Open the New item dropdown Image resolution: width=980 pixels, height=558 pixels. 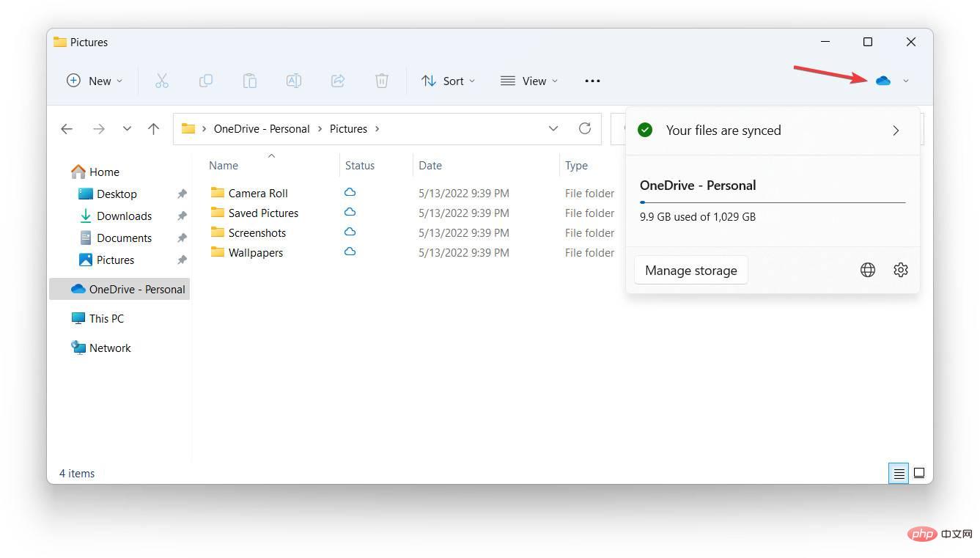point(95,81)
